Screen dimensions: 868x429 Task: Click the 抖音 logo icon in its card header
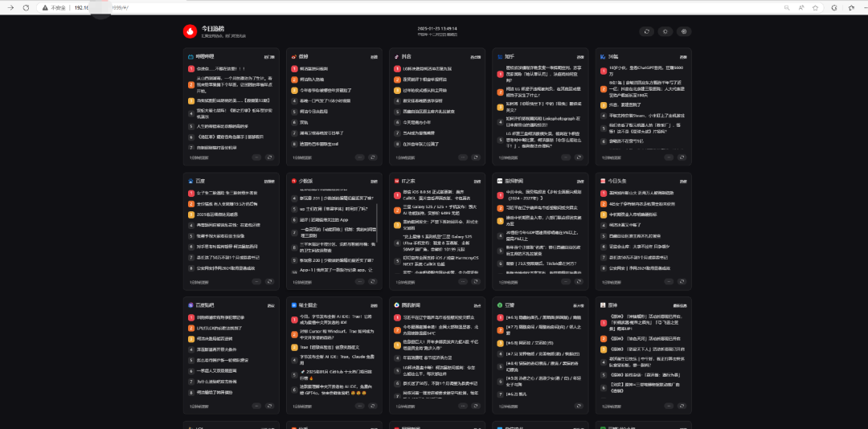tap(397, 56)
